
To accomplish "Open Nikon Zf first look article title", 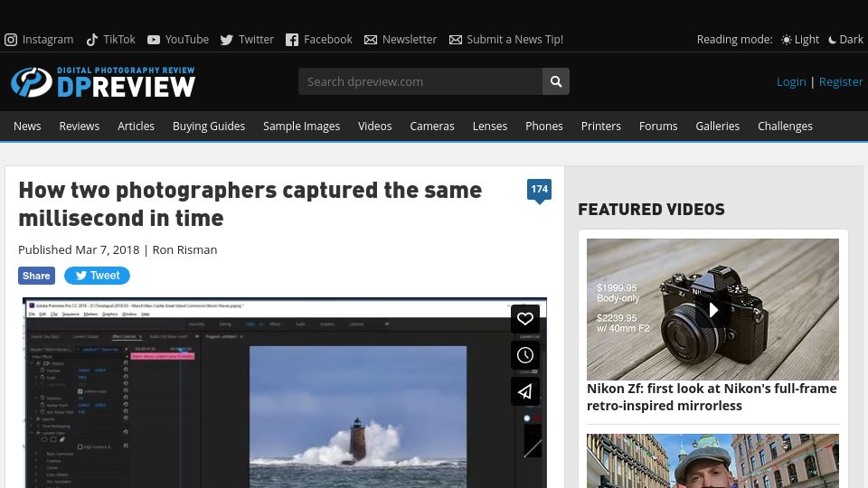I will click(712, 398).
